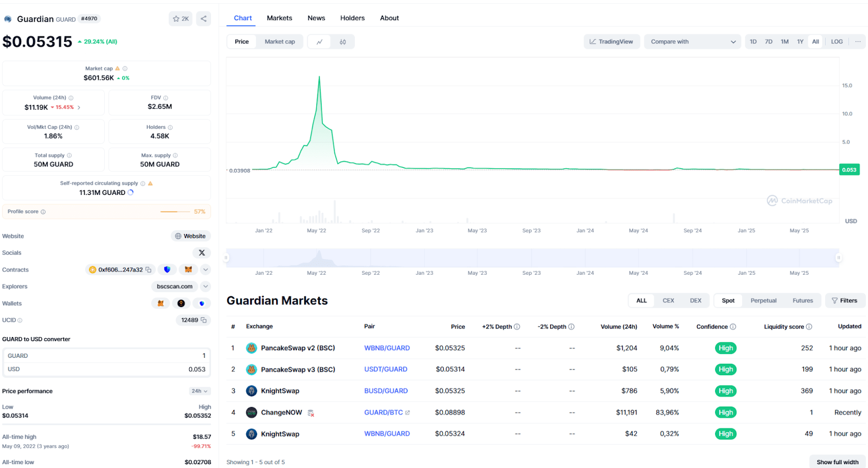868x468 pixels.
Task: Select the Market cap chart toggle
Action: tap(280, 42)
